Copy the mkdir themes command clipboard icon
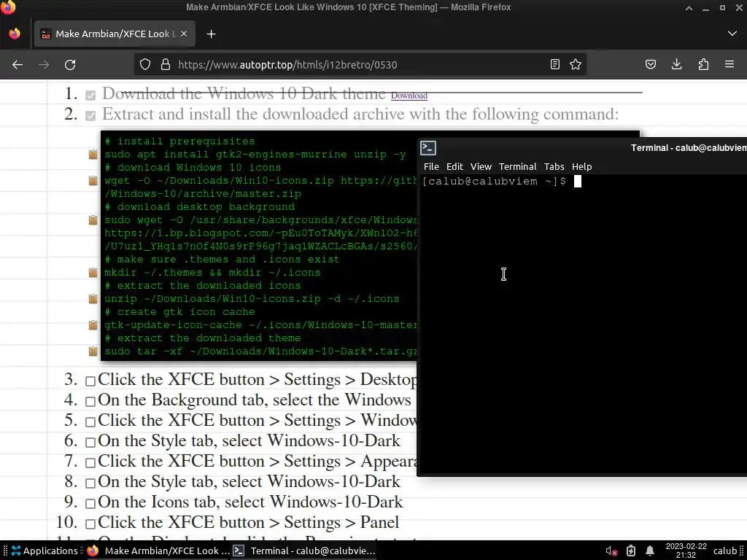This screenshot has height=560, width=747. coord(93,273)
